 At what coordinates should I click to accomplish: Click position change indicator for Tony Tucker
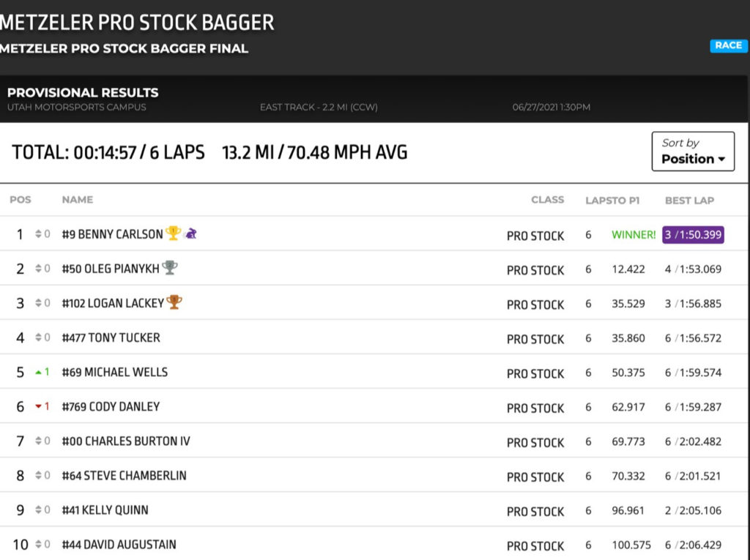click(x=42, y=337)
